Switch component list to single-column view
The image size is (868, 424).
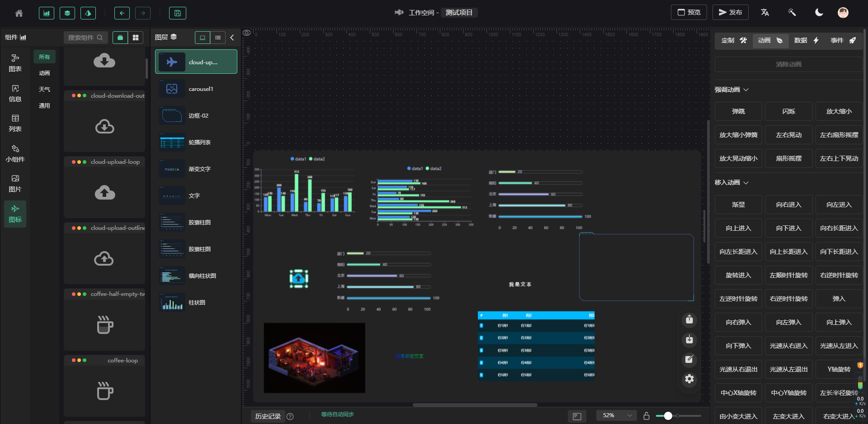click(120, 38)
